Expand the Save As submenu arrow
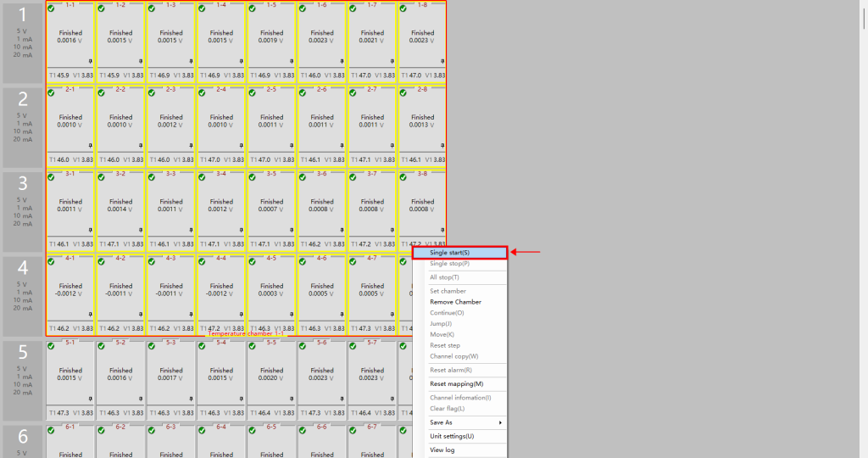 500,422
